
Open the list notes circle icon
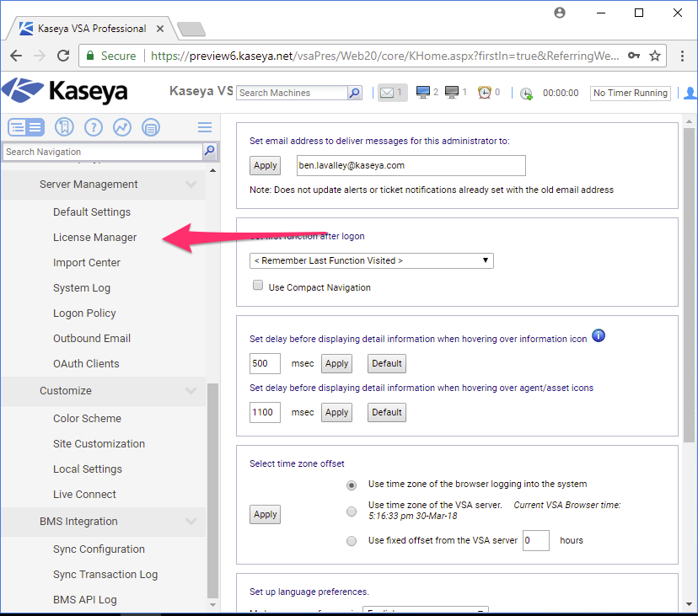point(151,127)
